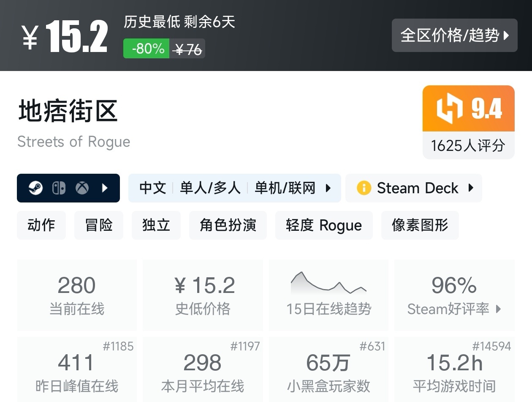The image size is (532, 402).
Task: Expand the platforms list arrow
Action: (x=105, y=188)
